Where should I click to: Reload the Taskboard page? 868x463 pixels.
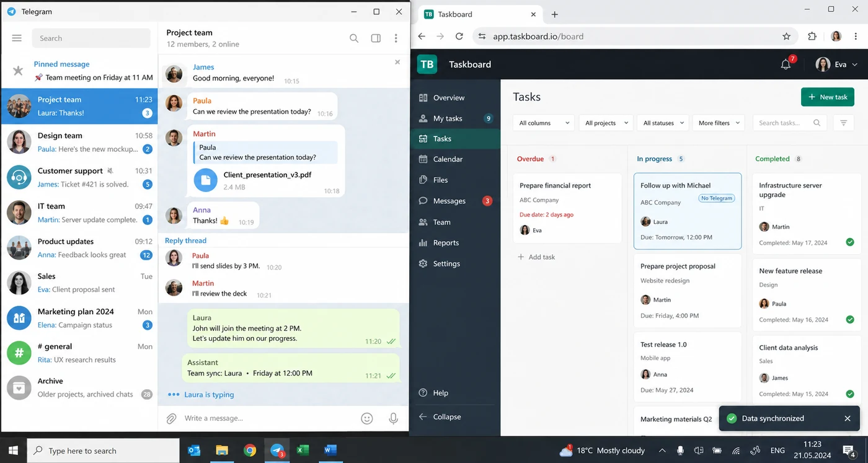[x=459, y=37]
